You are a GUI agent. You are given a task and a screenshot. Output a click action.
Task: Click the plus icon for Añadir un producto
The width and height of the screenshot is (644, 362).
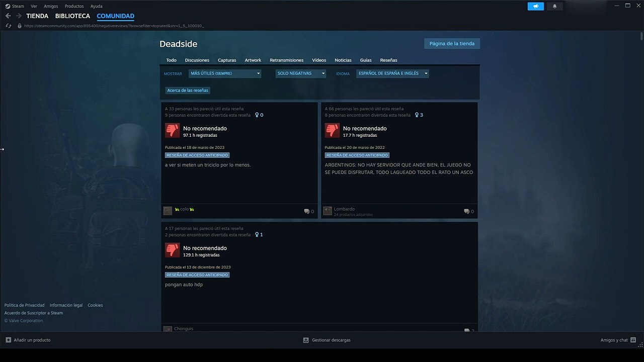coord(8,340)
